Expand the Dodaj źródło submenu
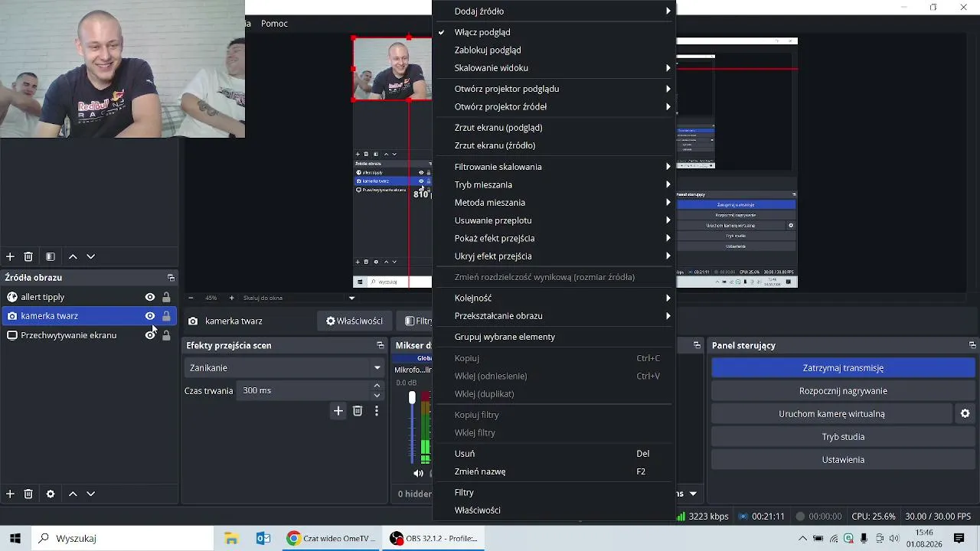This screenshot has width=980, height=551. 554,11
